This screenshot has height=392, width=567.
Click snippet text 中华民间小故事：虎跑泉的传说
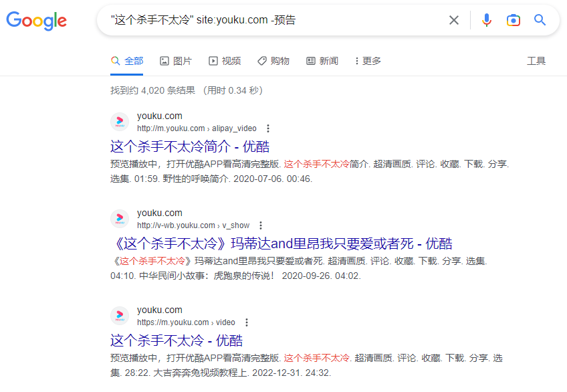click(204, 276)
